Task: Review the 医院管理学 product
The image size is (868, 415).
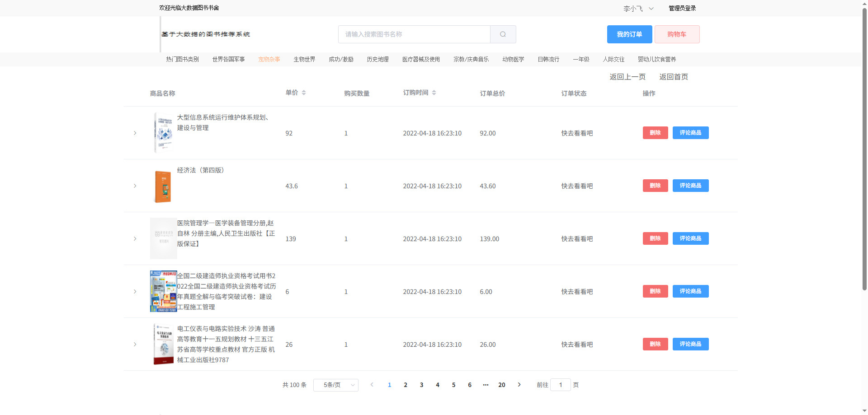Action: pos(690,238)
